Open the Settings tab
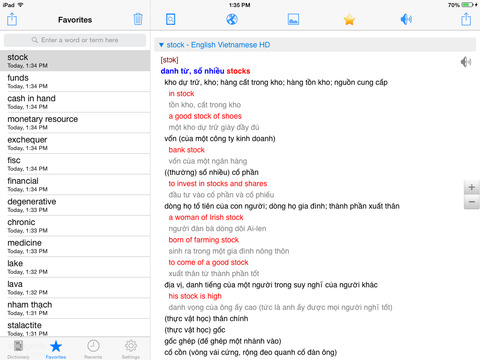Viewport: 480px width, 360px height. [x=131, y=349]
